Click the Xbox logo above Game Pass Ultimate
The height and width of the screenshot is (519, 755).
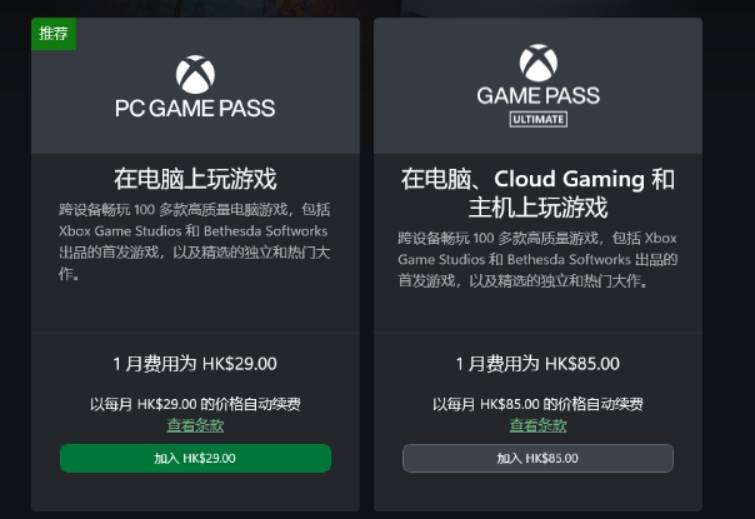(x=538, y=62)
